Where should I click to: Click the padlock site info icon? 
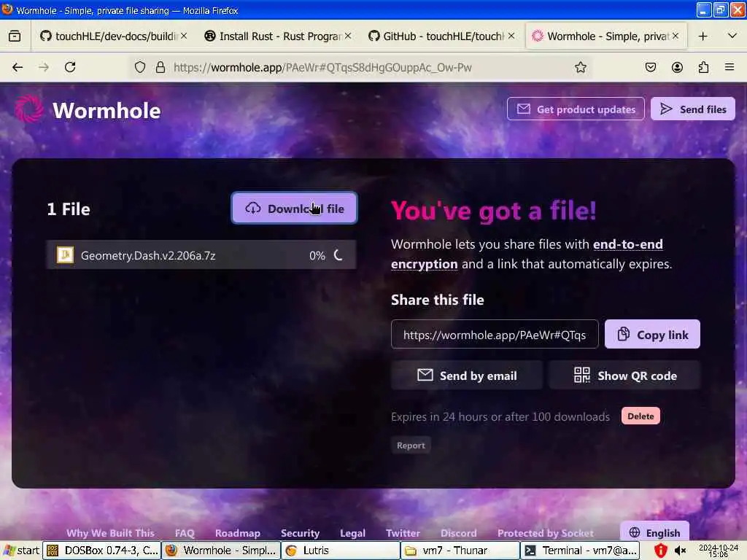point(160,67)
